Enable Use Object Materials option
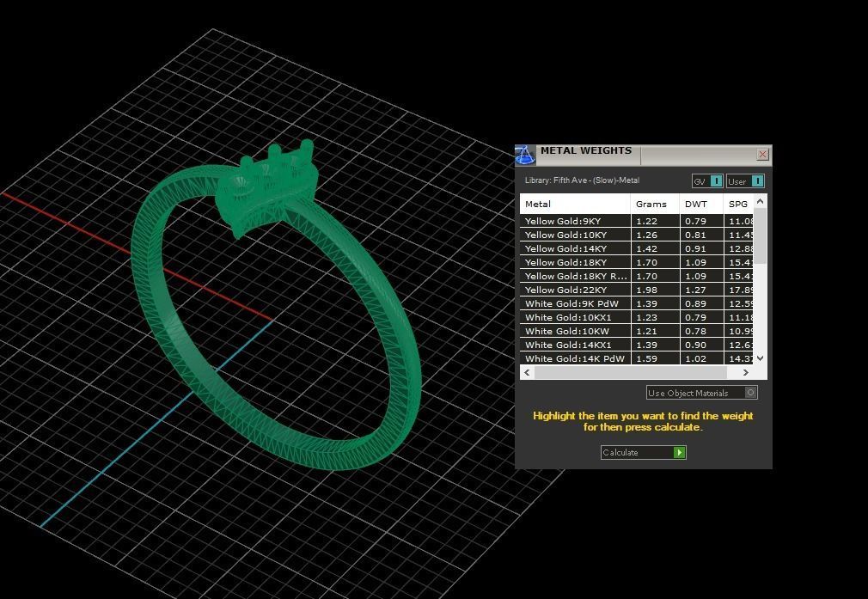The height and width of the screenshot is (599, 868). (701, 393)
